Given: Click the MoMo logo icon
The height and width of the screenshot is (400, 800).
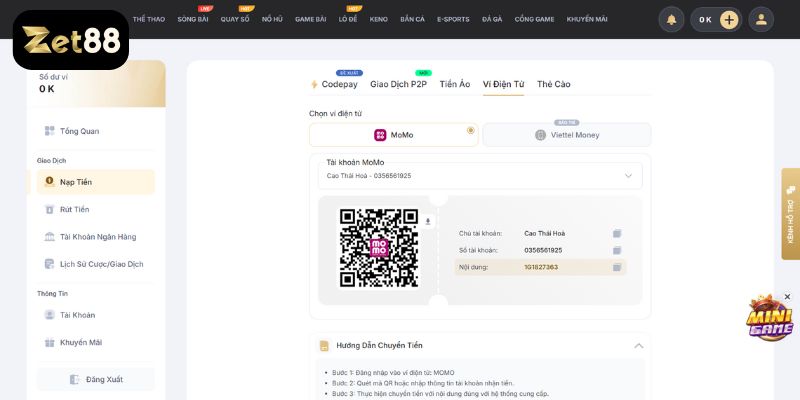Looking at the screenshot, I should (x=380, y=135).
